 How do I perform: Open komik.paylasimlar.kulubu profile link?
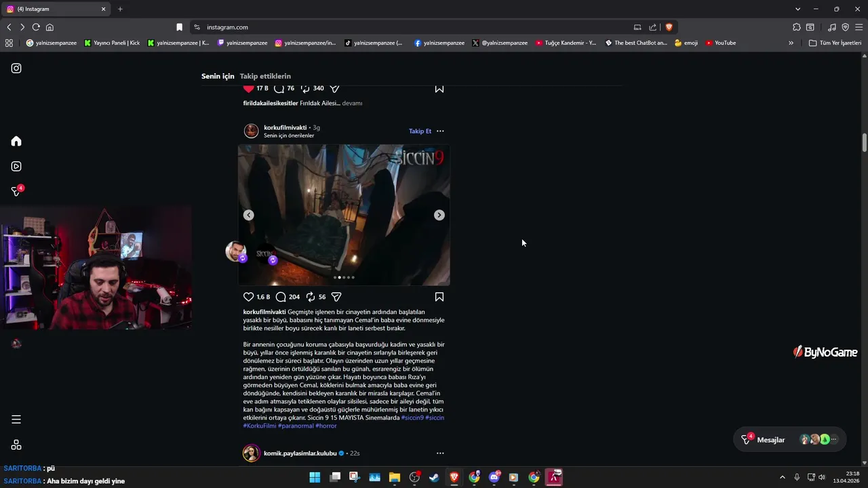tap(300, 453)
